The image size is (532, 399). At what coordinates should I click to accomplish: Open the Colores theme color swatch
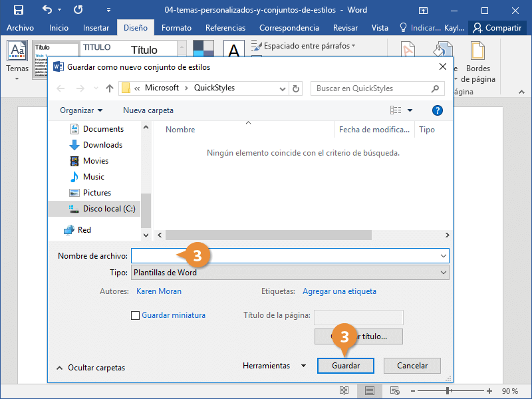pyautogui.click(x=203, y=49)
